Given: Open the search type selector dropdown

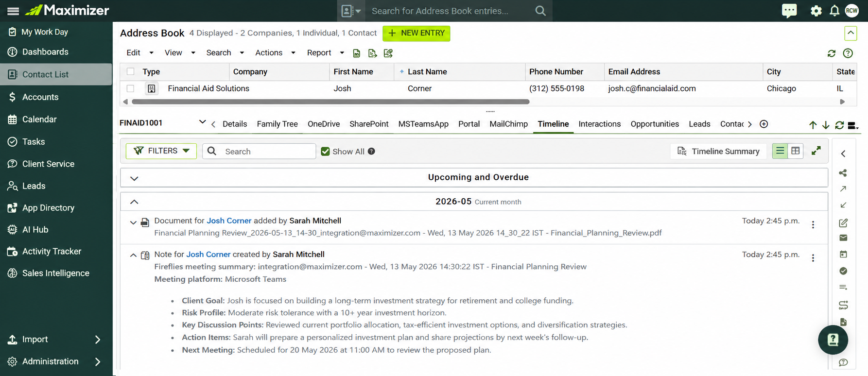Looking at the screenshot, I should coord(351,11).
